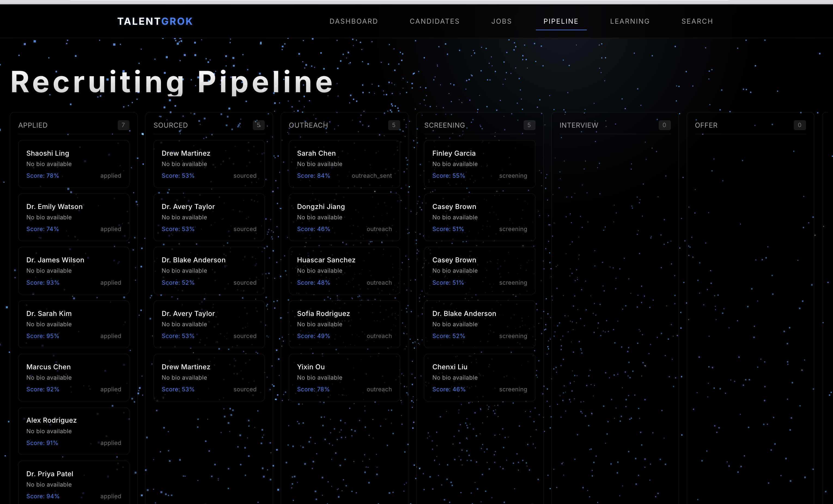
Task: Click the Applied column count badge
Action: point(123,125)
